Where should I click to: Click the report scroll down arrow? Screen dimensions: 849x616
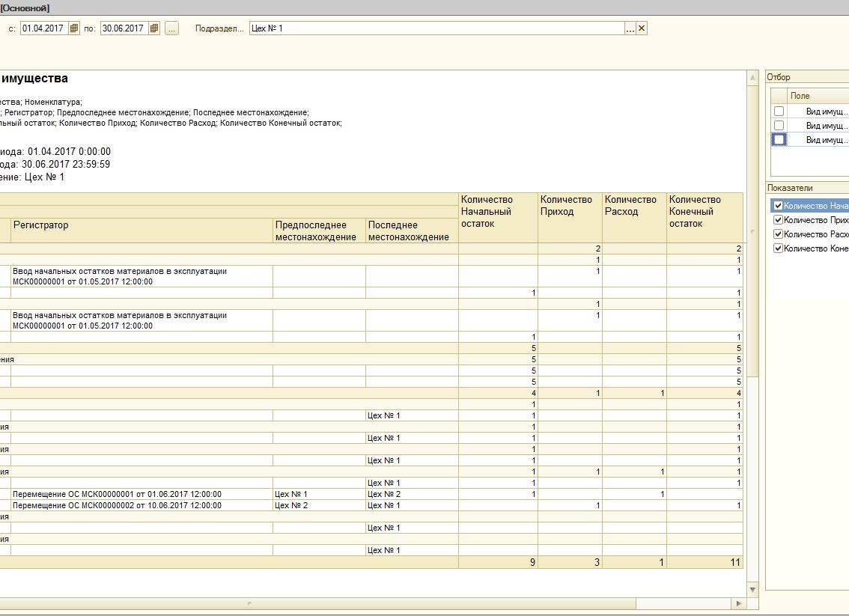pyautogui.click(x=752, y=590)
